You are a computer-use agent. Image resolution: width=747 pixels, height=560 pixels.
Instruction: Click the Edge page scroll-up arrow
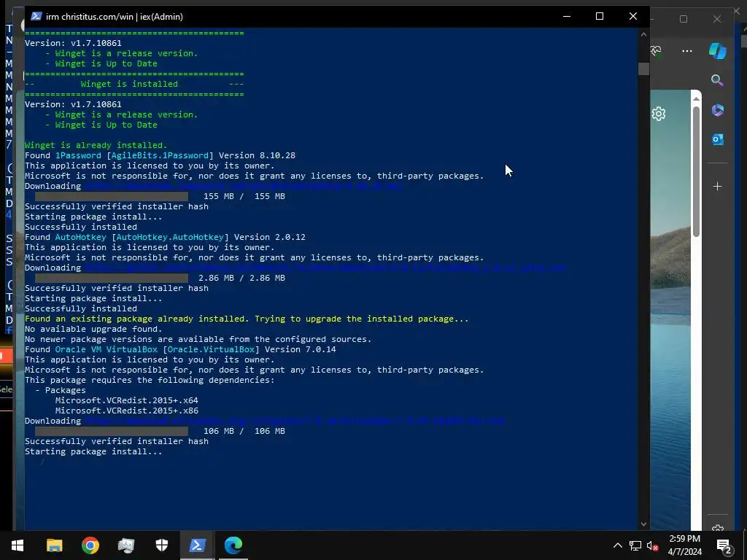(x=696, y=98)
